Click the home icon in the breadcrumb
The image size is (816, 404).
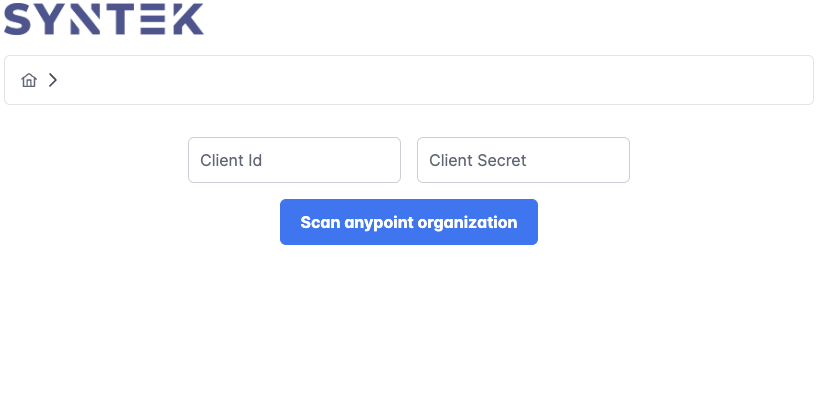point(29,80)
